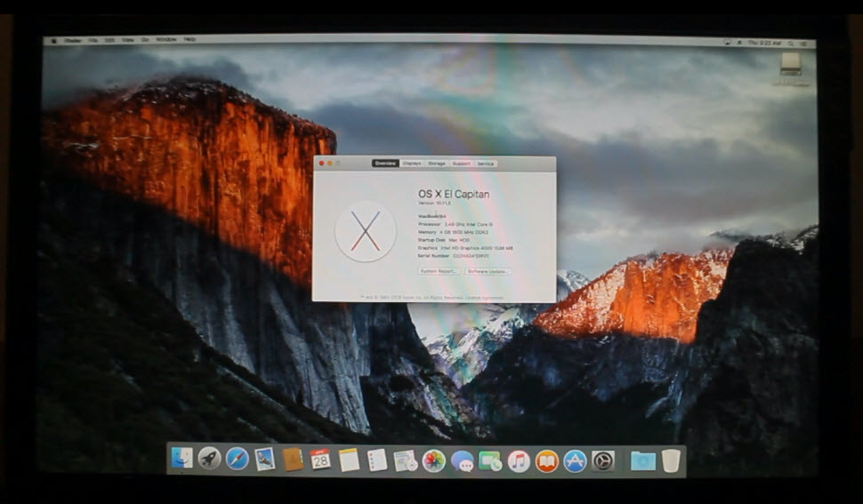This screenshot has width=863, height=504.
Task: Click the Software Update button
Action: click(x=488, y=271)
